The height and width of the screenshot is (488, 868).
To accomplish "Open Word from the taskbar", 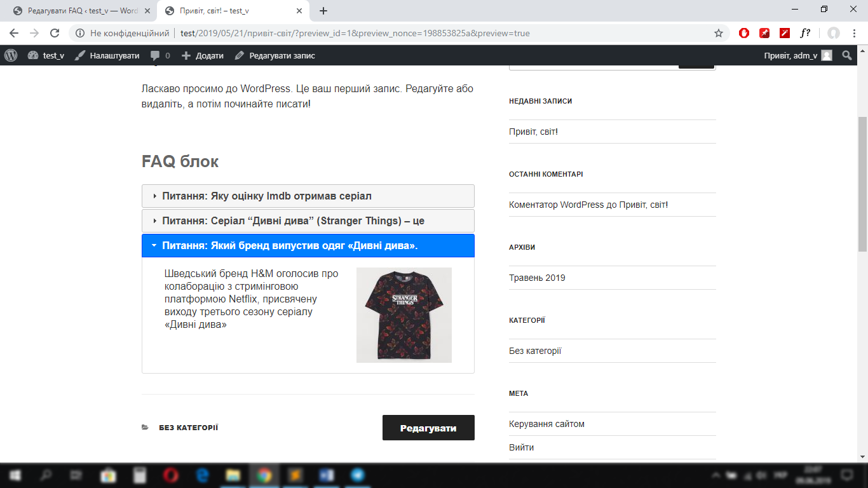I will tap(327, 475).
